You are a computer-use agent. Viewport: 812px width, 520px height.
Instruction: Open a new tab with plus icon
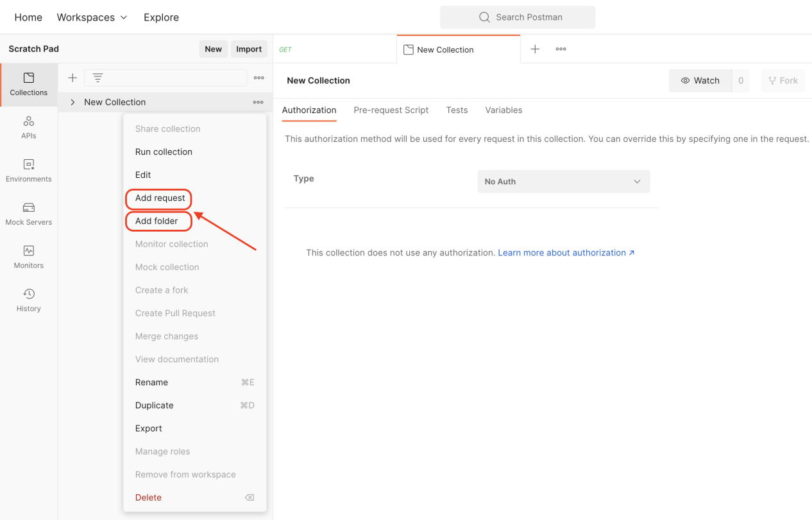point(535,49)
